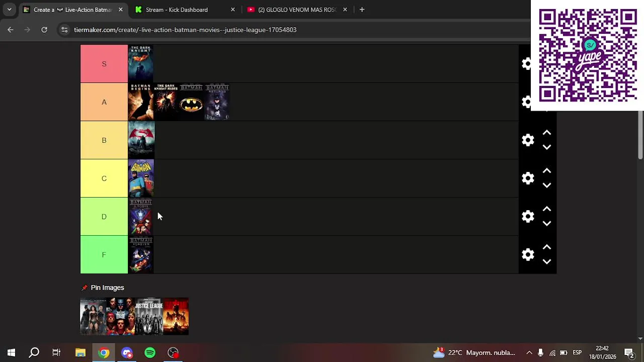Select Batman Forever poster in F tier
Image resolution: width=644 pixels, height=362 pixels.
141,255
